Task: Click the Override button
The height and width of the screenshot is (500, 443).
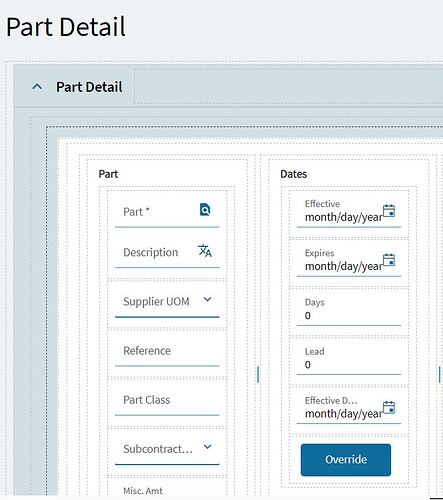Action: click(346, 460)
